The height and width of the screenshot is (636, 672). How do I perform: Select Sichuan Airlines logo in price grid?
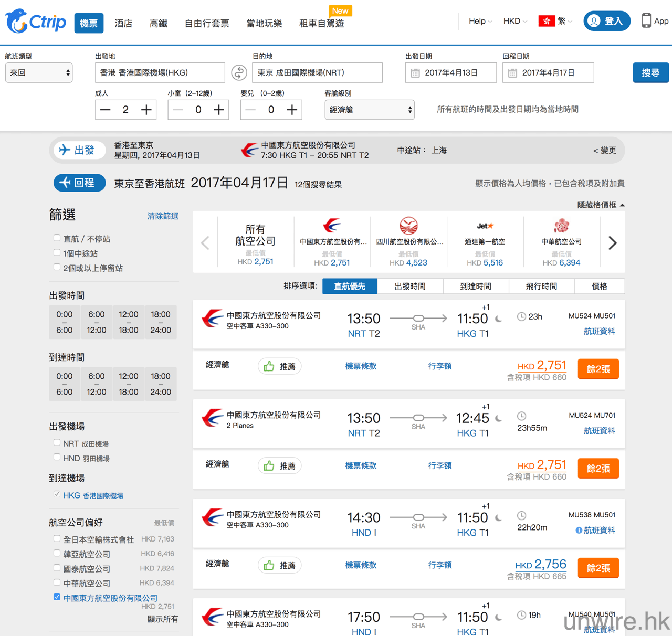408,226
